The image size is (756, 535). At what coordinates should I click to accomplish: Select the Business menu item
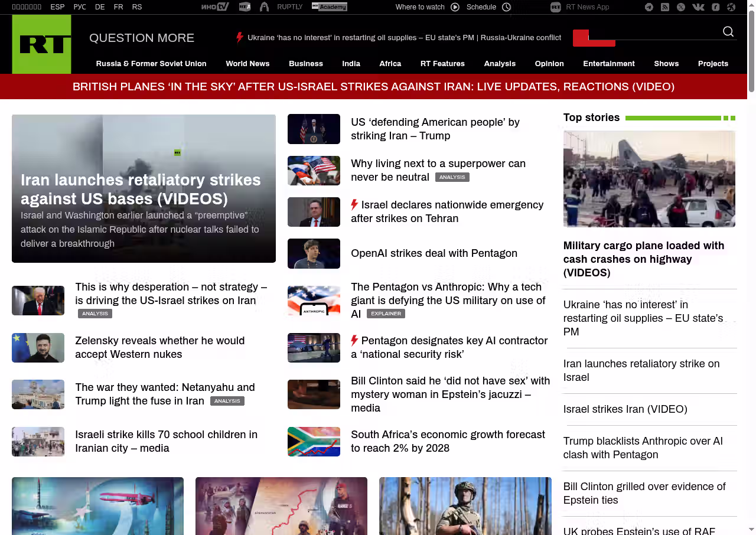pos(305,64)
